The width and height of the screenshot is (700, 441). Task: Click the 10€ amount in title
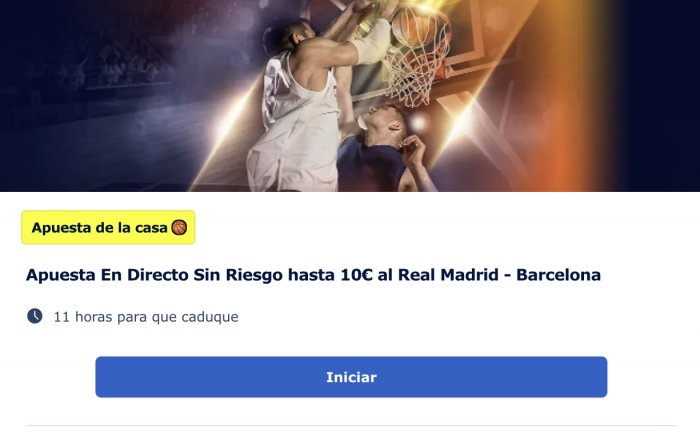pyautogui.click(x=356, y=275)
